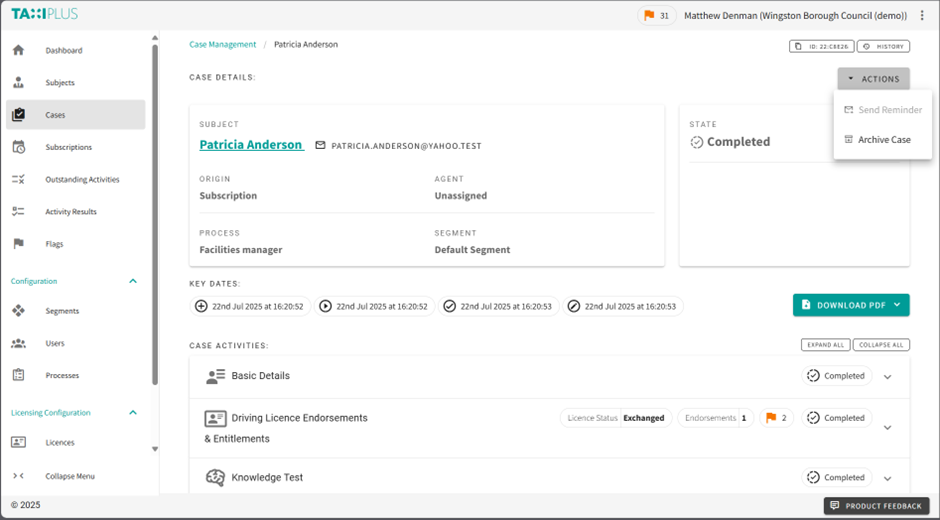Click the TaxiPlus logo
The height and width of the screenshot is (520, 940).
tap(44, 14)
